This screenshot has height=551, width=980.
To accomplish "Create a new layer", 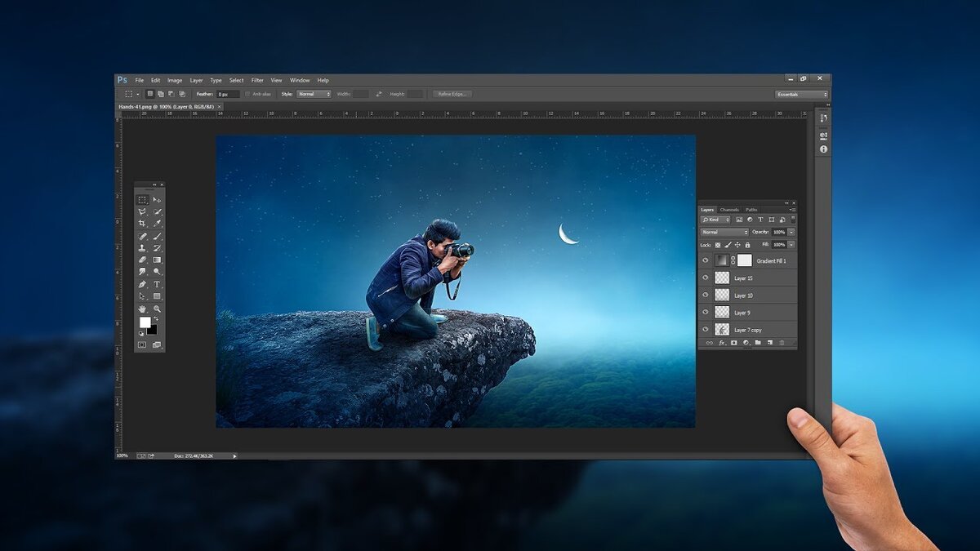I will coord(770,343).
